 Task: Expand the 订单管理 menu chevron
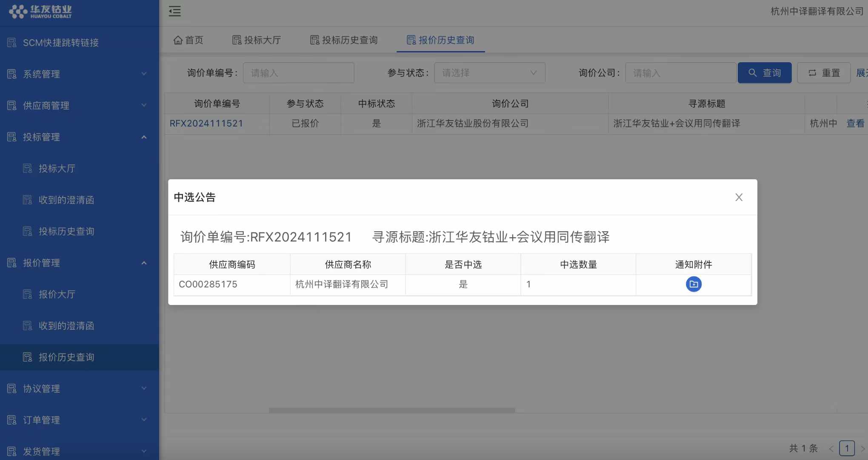click(x=144, y=420)
